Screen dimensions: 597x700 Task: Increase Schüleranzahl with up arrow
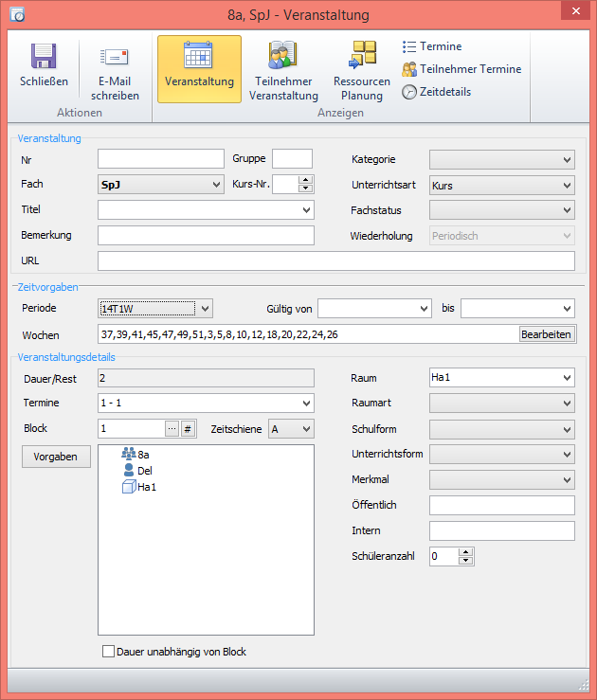tap(465, 552)
